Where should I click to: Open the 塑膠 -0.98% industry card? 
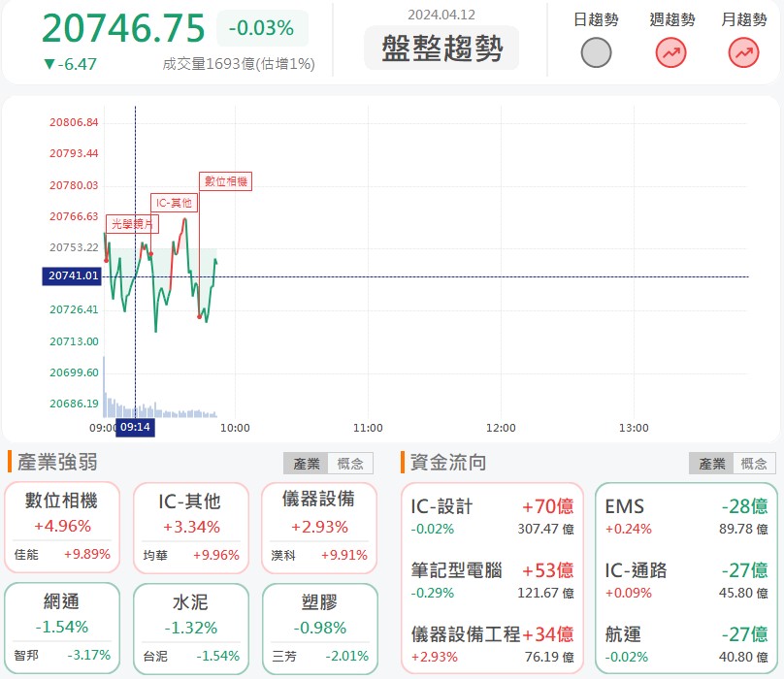(319, 629)
